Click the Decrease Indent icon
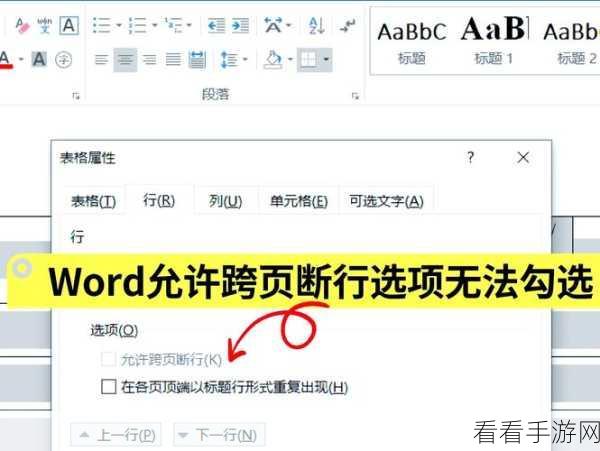 (x=217, y=26)
